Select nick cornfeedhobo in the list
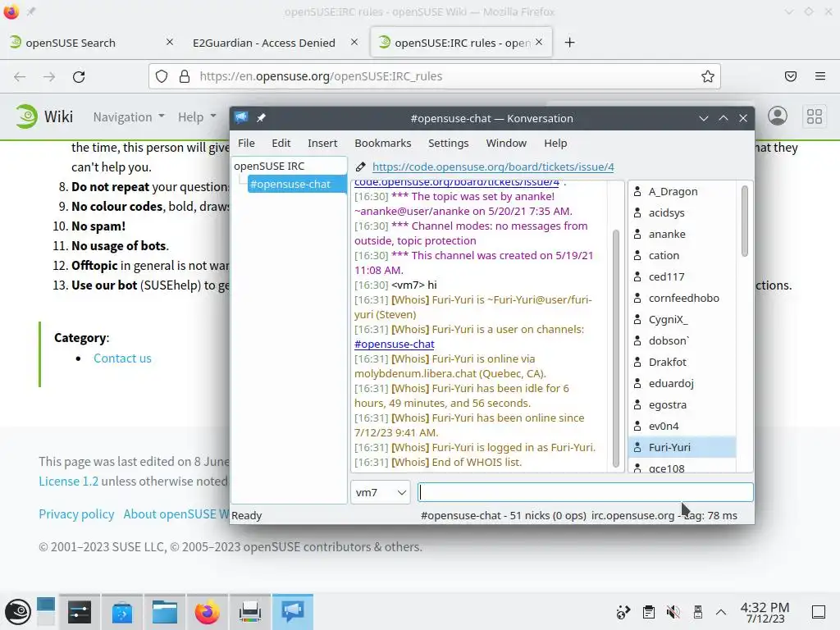This screenshot has height=630, width=840. [683, 298]
